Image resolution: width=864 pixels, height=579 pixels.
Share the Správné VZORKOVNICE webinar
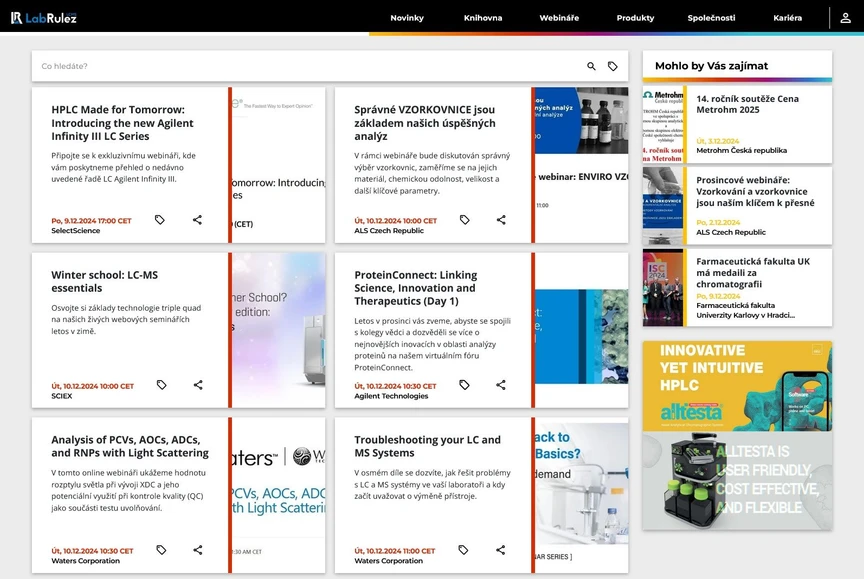(501, 220)
